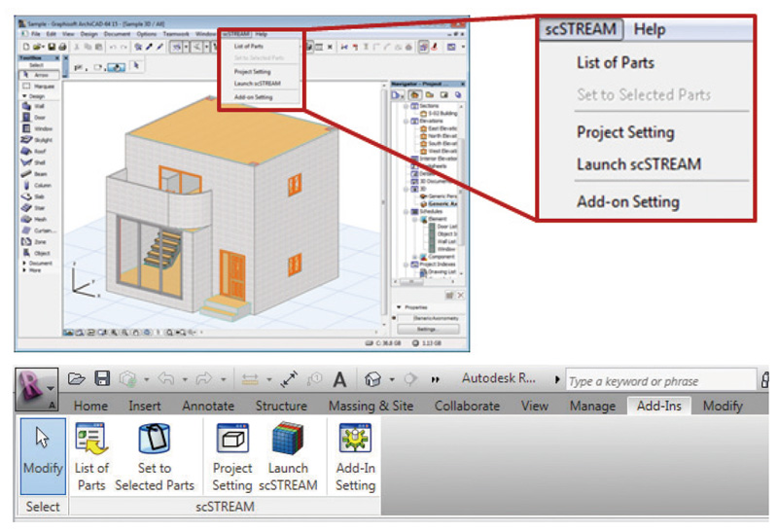Open Help menu in the enlarged menu bar

click(x=650, y=29)
